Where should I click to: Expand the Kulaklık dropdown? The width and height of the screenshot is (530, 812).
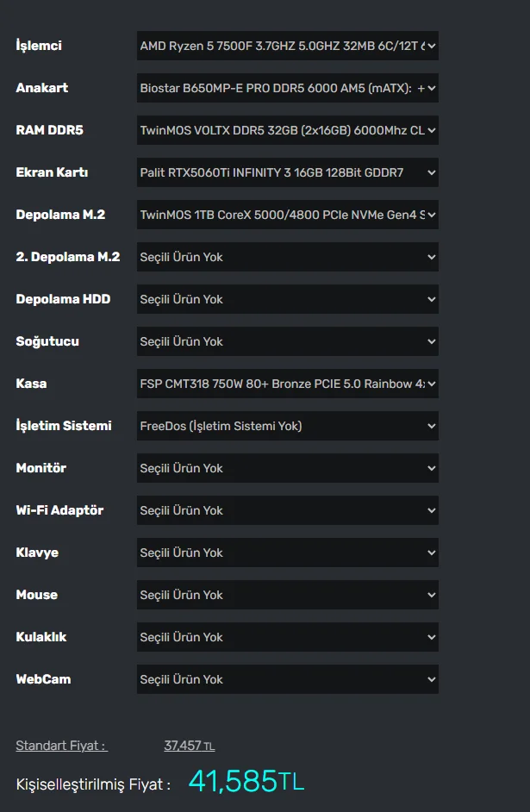pyautogui.click(x=287, y=637)
